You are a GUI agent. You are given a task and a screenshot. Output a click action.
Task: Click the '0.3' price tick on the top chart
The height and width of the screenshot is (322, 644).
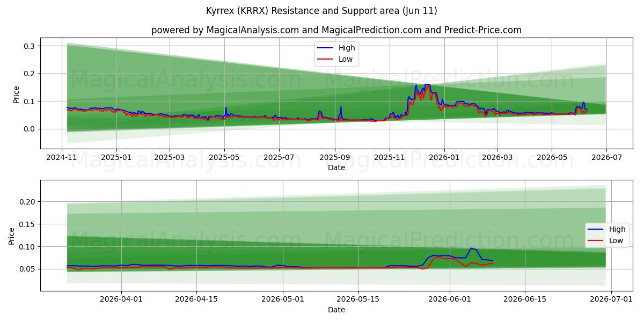(x=30, y=46)
